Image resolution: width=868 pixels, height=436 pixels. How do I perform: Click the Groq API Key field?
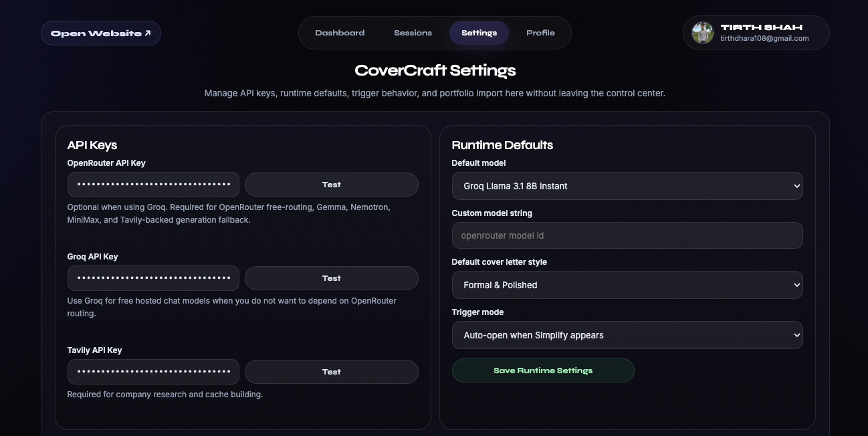click(152, 278)
